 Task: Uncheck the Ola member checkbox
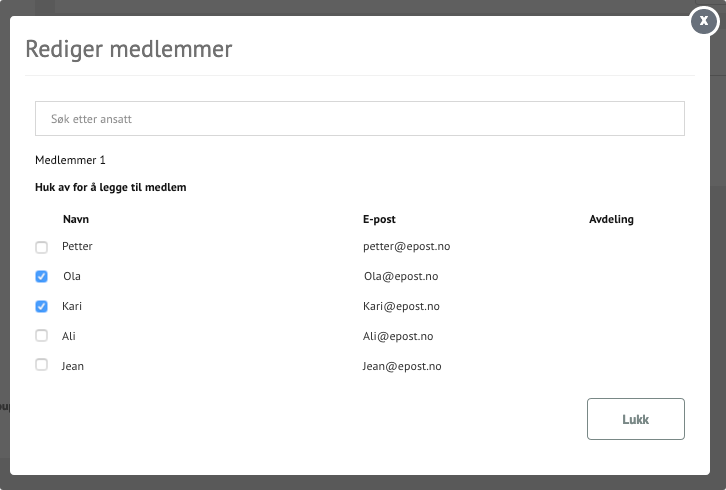(x=41, y=276)
